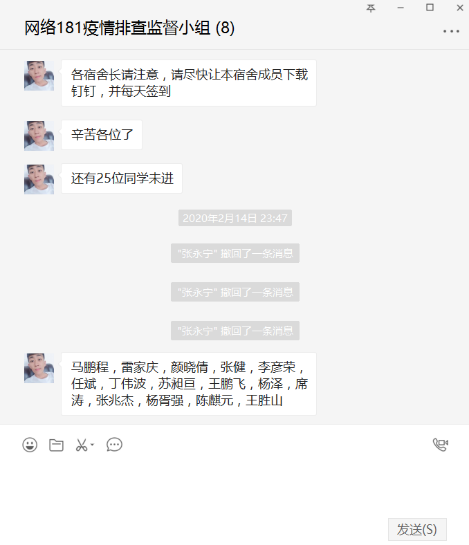469x545 pixels.
Task: Open the emoji picker
Action: [30, 445]
